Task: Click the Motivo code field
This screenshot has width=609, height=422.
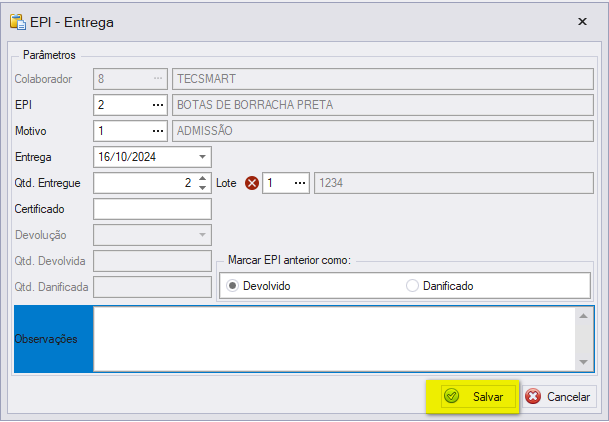Action: (x=122, y=131)
